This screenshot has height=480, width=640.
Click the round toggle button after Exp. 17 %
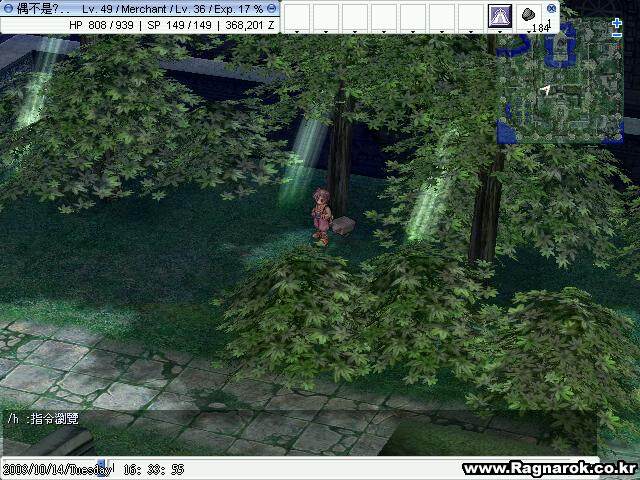(x=271, y=9)
